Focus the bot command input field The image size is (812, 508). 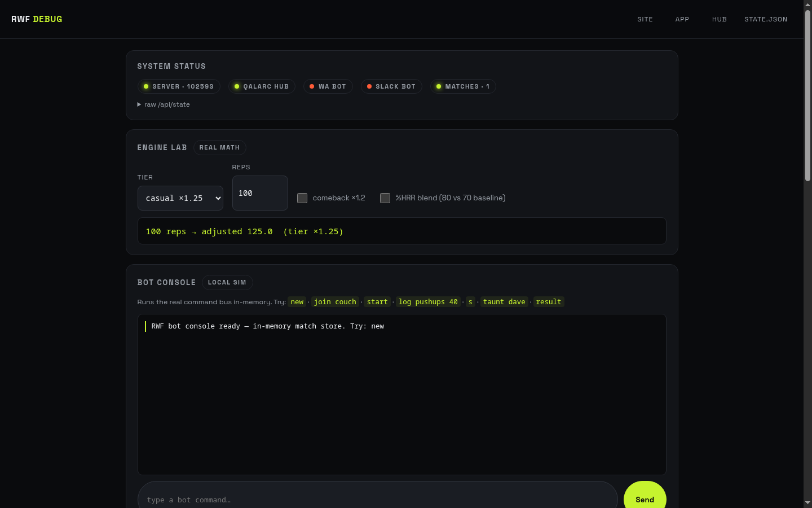coord(378,500)
